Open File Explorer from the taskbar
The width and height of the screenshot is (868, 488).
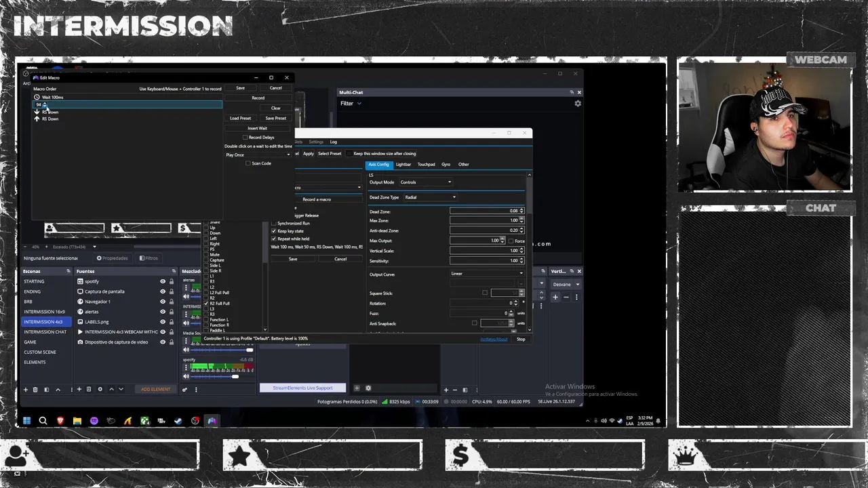tap(77, 421)
